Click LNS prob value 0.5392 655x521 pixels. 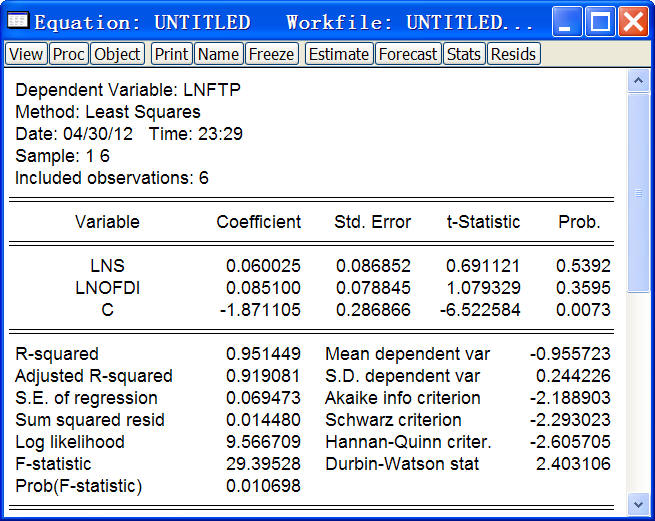(583, 266)
